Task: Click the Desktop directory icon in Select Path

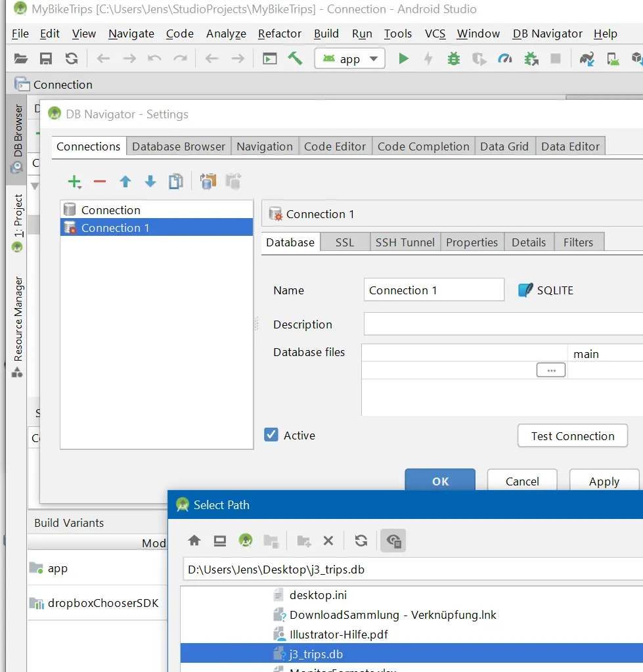Action: coord(220,541)
